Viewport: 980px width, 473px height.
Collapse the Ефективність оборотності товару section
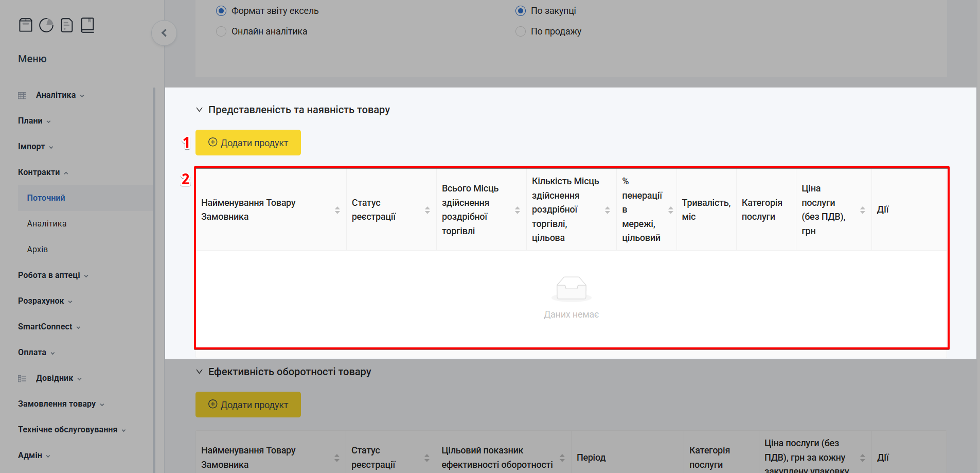coord(199,372)
